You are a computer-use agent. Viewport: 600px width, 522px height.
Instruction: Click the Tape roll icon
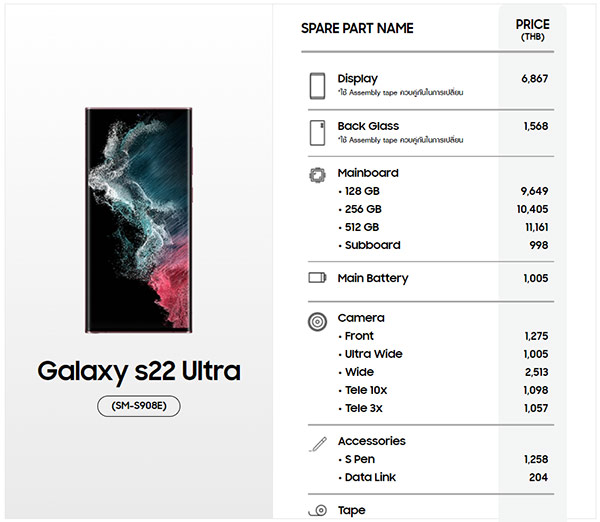(318, 510)
